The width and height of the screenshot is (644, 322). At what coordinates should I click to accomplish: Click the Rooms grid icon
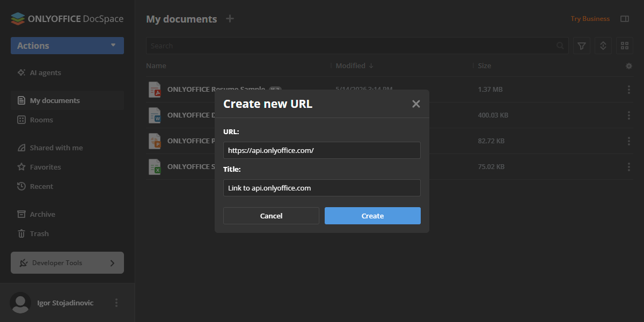(x=21, y=120)
